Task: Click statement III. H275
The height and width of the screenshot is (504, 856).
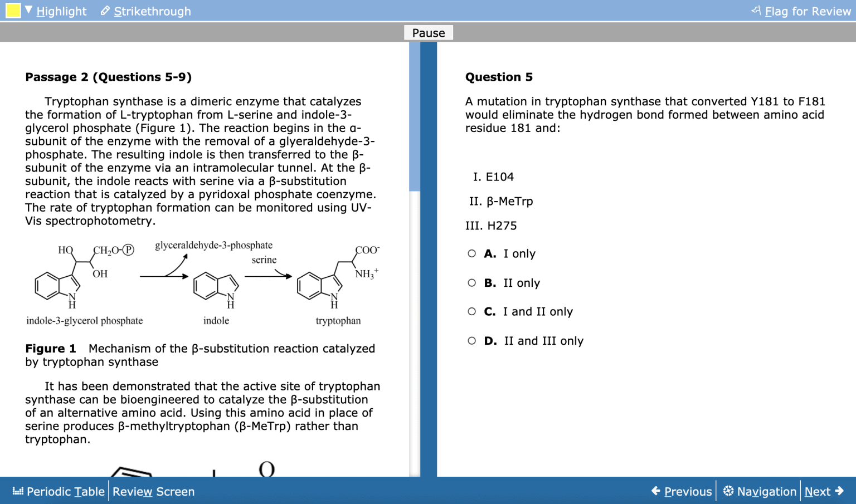Action: click(x=491, y=226)
